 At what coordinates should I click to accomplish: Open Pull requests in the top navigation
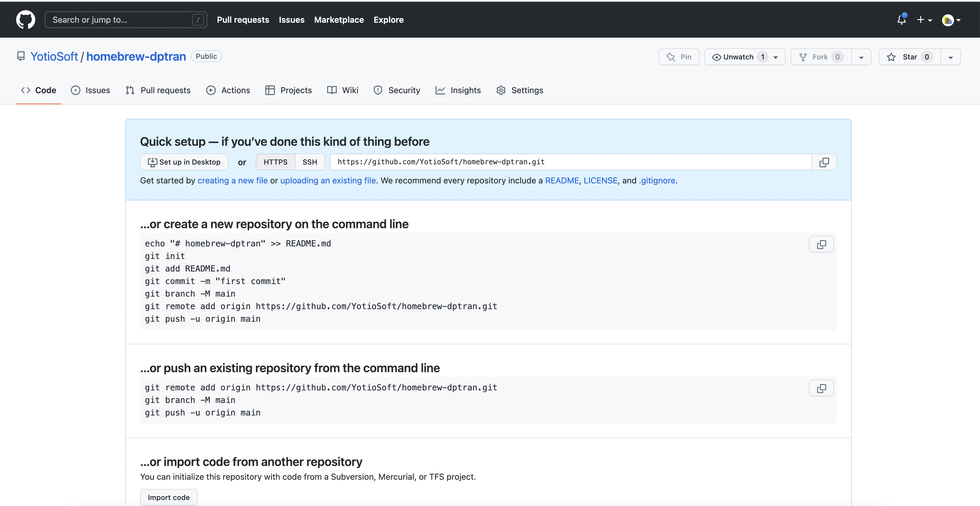pyautogui.click(x=243, y=20)
